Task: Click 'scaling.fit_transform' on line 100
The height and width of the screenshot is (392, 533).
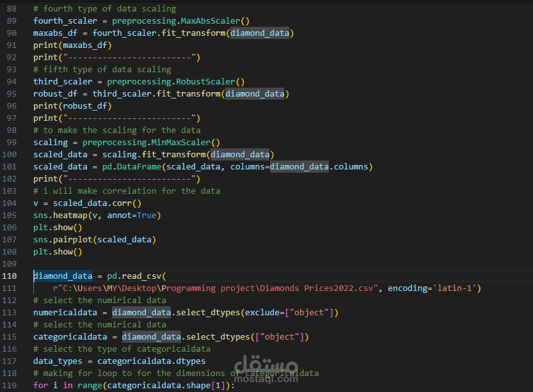Action: (154, 155)
